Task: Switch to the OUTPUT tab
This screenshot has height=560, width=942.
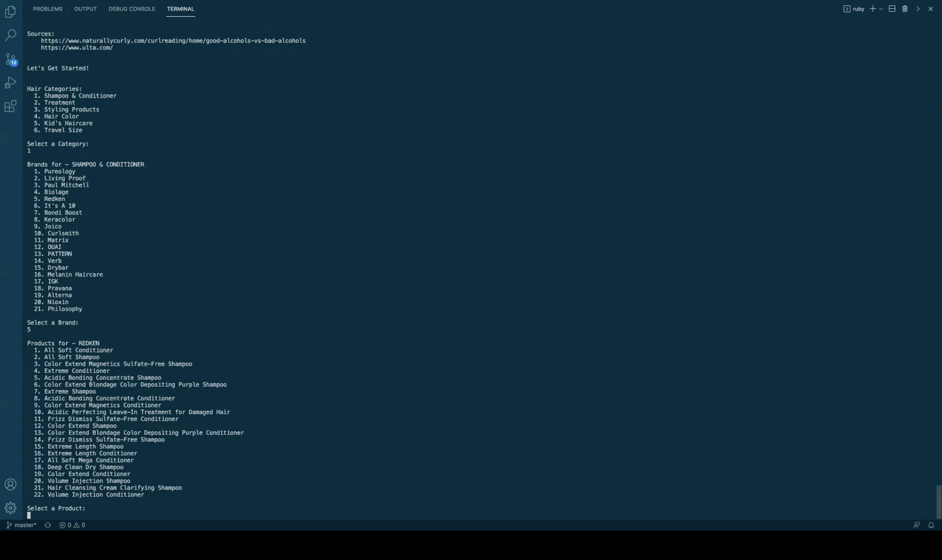Action: [x=85, y=9]
